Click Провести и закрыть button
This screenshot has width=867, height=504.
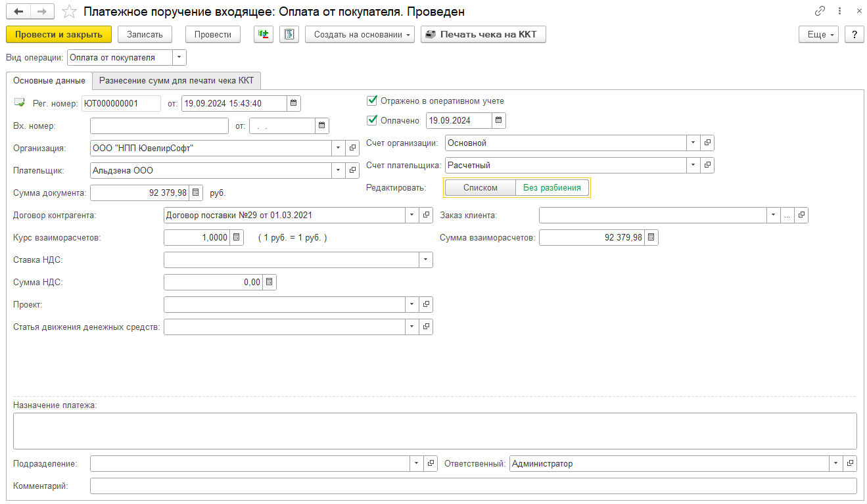59,34
